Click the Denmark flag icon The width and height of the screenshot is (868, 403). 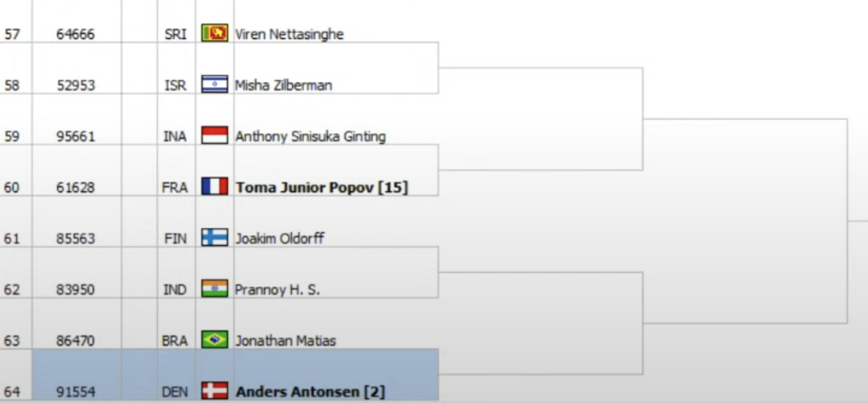coord(215,391)
